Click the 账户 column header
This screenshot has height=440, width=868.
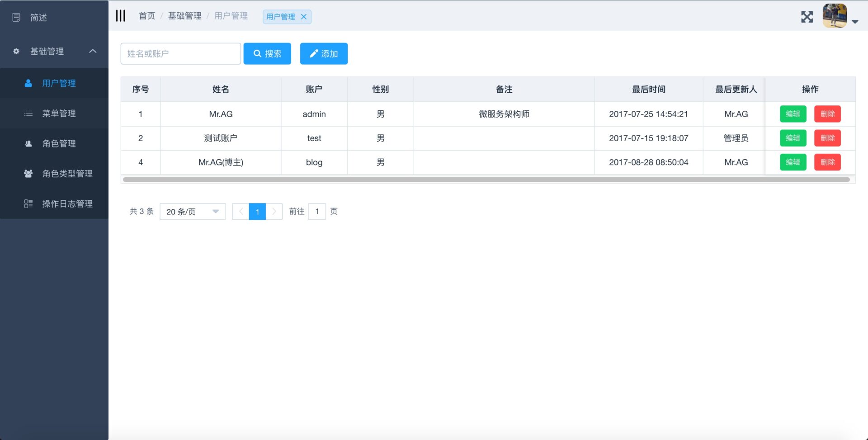(314, 89)
